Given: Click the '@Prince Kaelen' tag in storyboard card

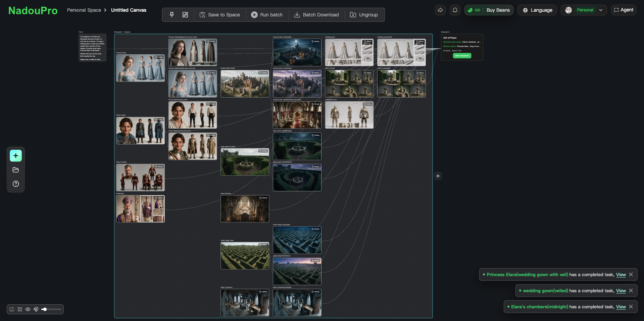Looking at the screenshot, I should (x=449, y=46).
